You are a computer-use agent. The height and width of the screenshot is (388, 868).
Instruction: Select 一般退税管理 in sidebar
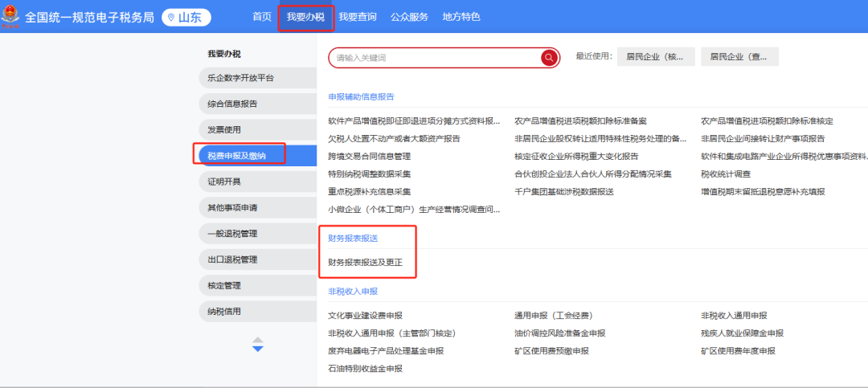257,234
